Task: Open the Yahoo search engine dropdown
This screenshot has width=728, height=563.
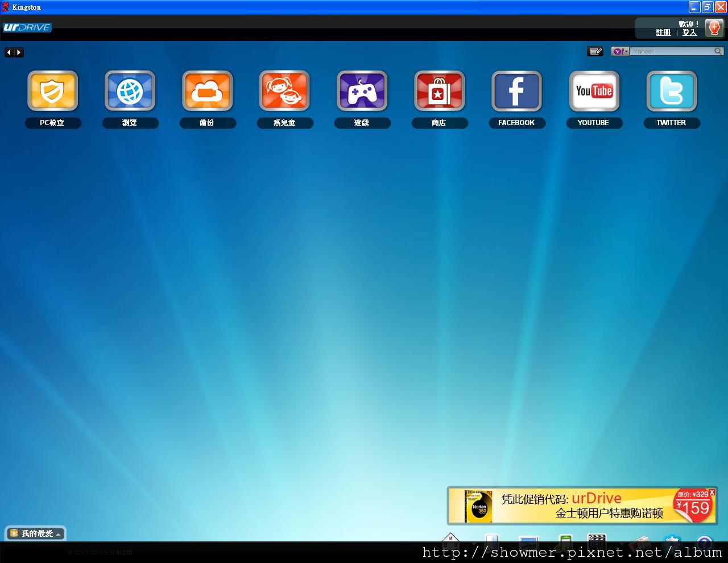Action: (621, 51)
